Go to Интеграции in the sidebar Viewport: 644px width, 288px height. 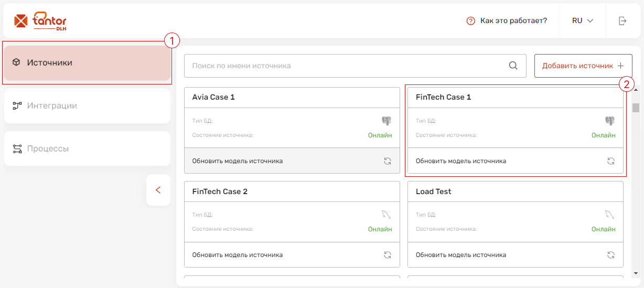point(88,106)
